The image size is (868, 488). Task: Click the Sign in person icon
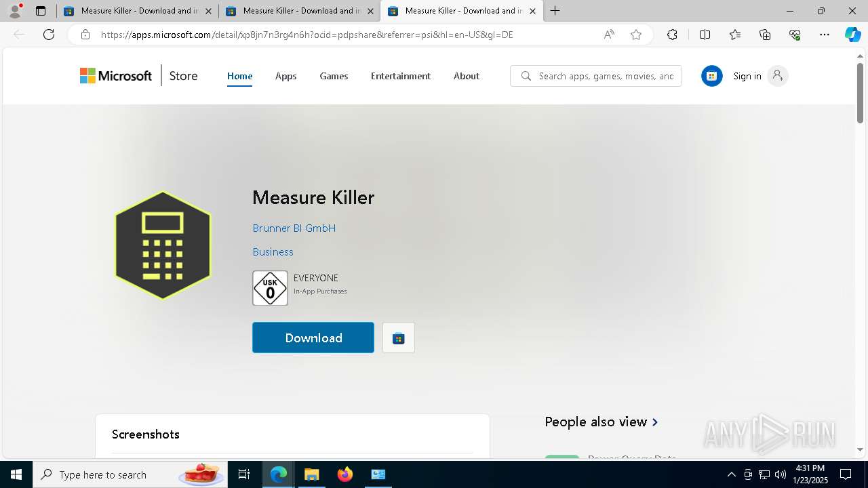pyautogui.click(x=778, y=76)
